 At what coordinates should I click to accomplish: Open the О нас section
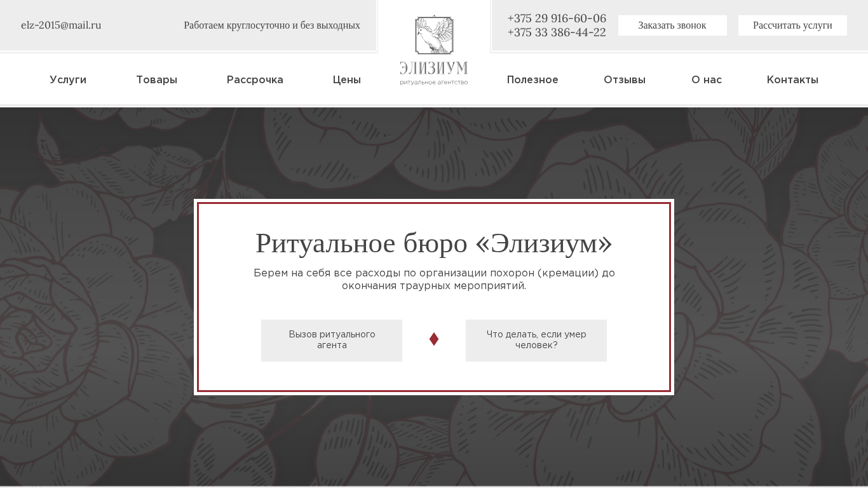(x=707, y=80)
